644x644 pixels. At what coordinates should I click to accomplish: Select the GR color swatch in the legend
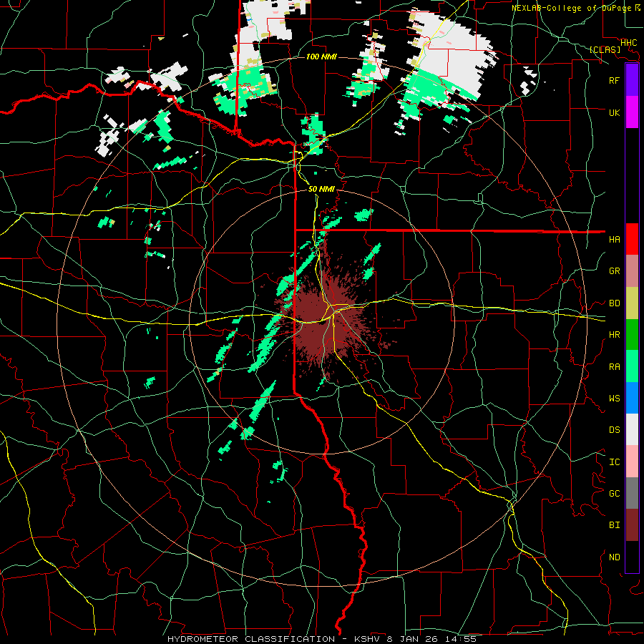632,271
